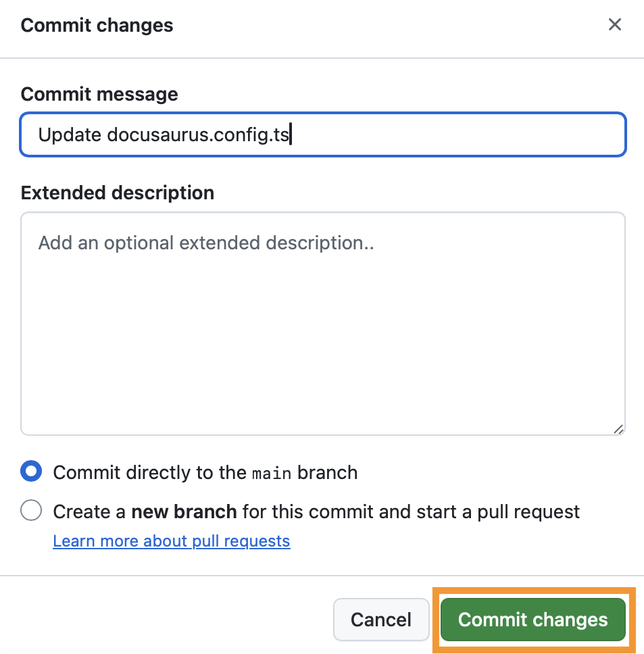Image resolution: width=644 pixels, height=654 pixels.
Task: Click the green Commit changes button
Action: (x=532, y=620)
